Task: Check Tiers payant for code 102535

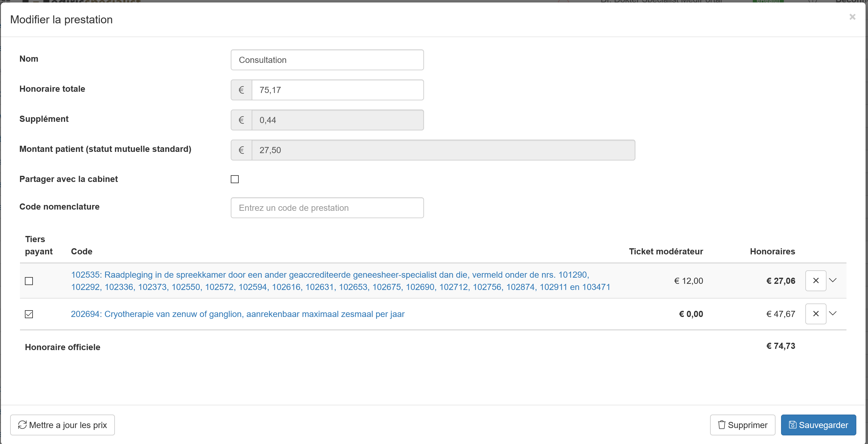Action: (x=29, y=281)
